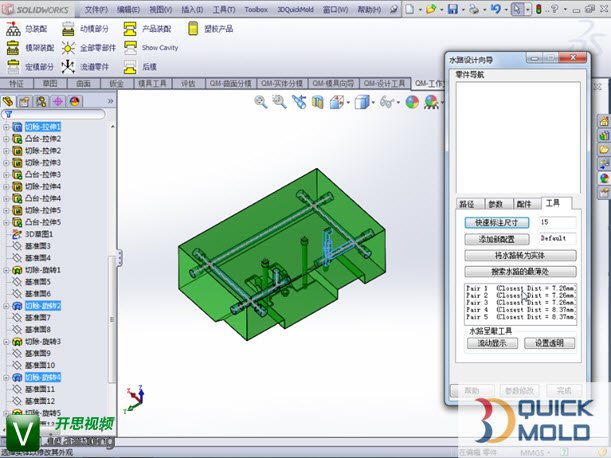Click the configuration name field showing Default
The image size is (611, 458).
(557, 238)
